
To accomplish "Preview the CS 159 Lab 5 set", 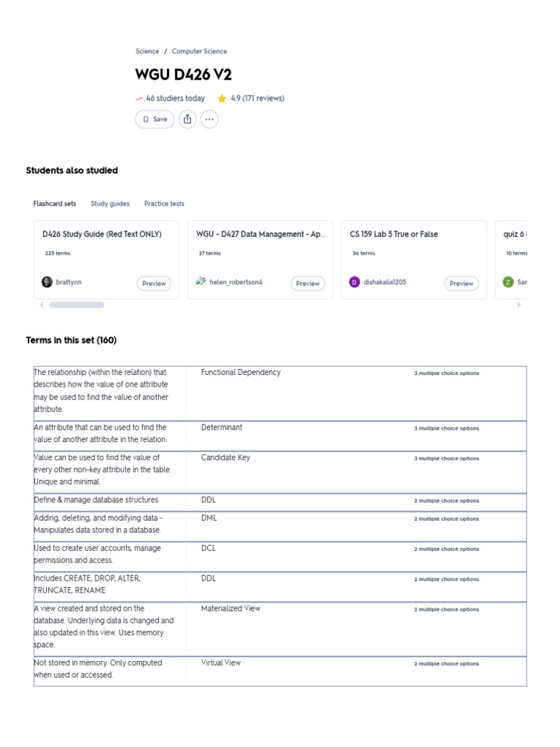I will pos(462,283).
